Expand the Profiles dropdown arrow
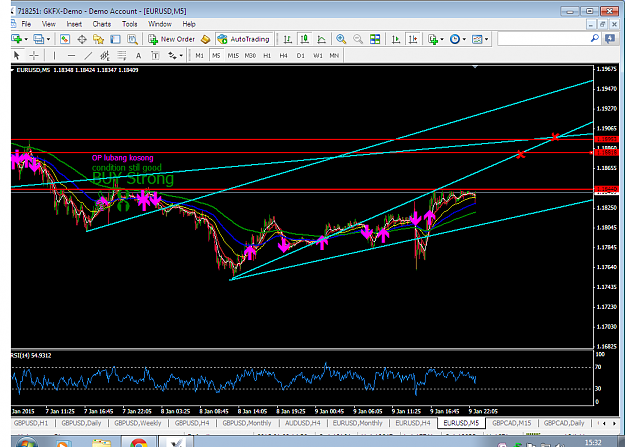The image size is (625, 447). click(48, 39)
